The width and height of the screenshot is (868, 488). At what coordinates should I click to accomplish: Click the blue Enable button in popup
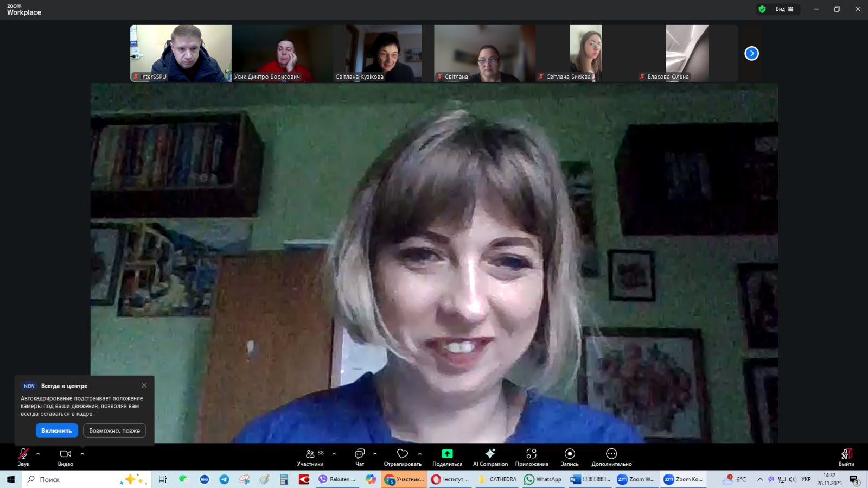coord(57,430)
